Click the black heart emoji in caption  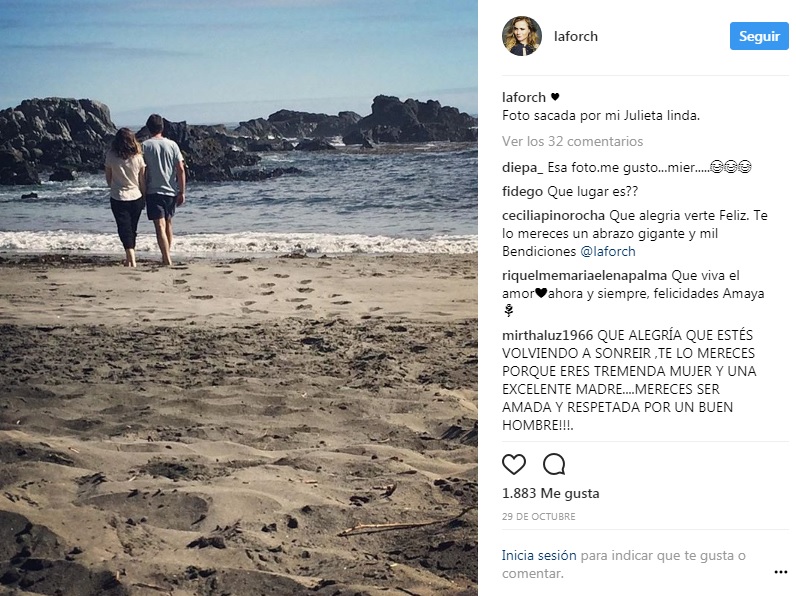click(x=555, y=97)
